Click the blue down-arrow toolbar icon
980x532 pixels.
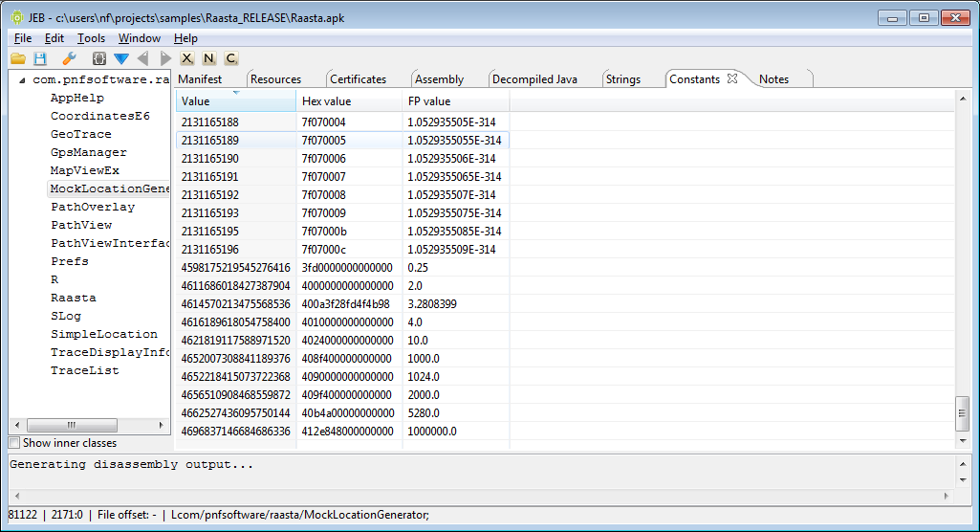coord(121,58)
